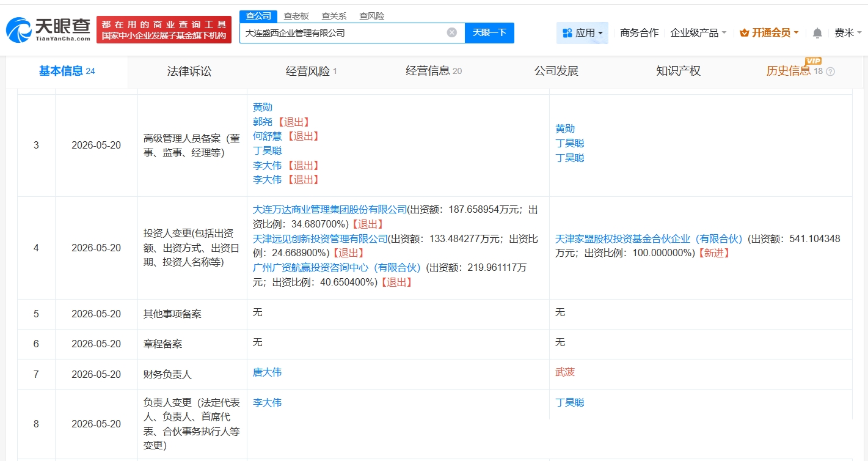Image resolution: width=868 pixels, height=461 pixels.
Task: Select the 投资人变更 change item cell
Action: click(x=192, y=248)
